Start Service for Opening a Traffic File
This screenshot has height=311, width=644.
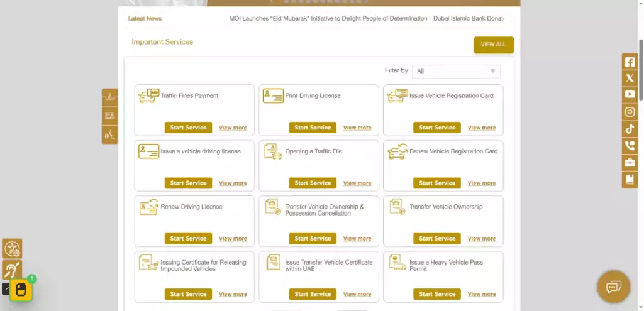pyautogui.click(x=313, y=183)
